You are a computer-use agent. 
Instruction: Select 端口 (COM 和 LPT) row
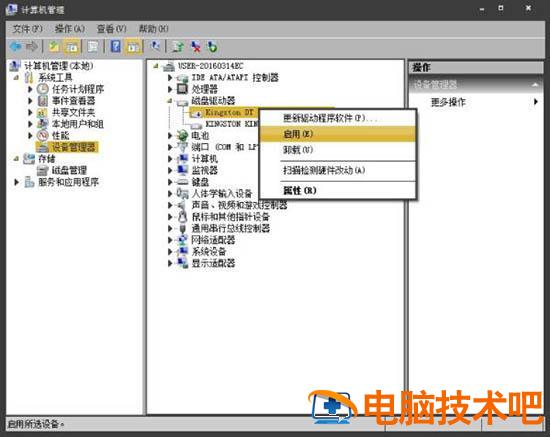224,147
